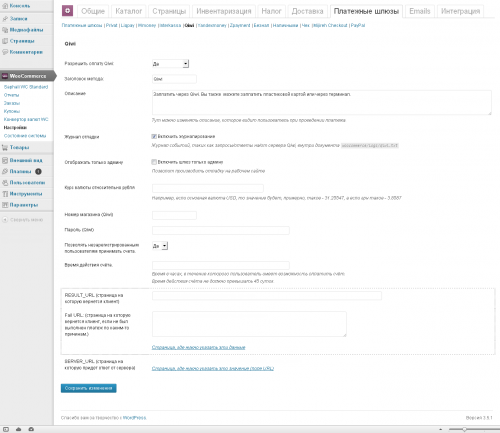Screen dimensions: 500x433
Task: Click the WooCommerce logo icon in sidebar
Action: coord(5,76)
